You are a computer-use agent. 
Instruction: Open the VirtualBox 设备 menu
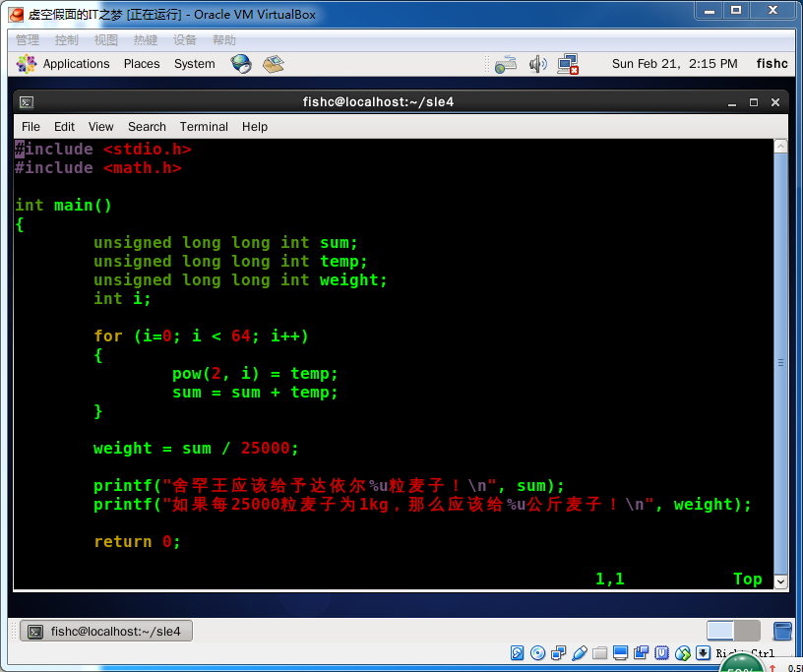[185, 40]
